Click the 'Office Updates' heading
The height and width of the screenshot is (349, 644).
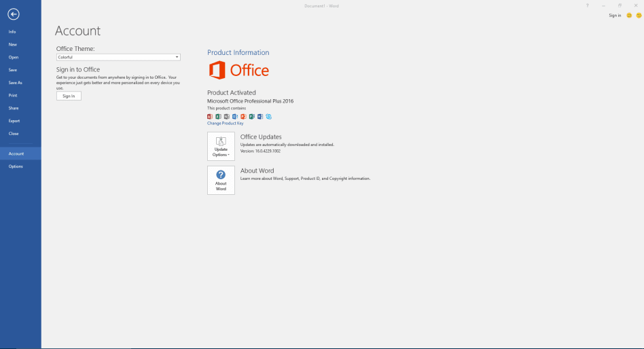coord(261,136)
